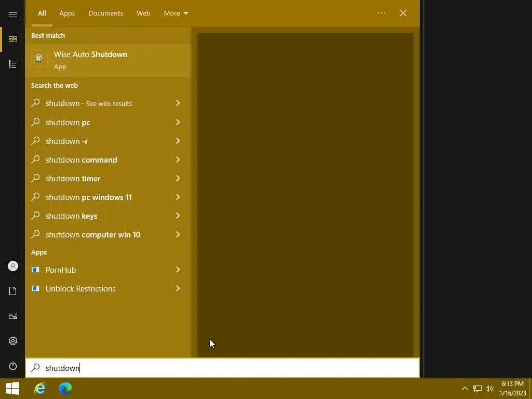Open the Wise Auto Shutdown best match

[108, 60]
